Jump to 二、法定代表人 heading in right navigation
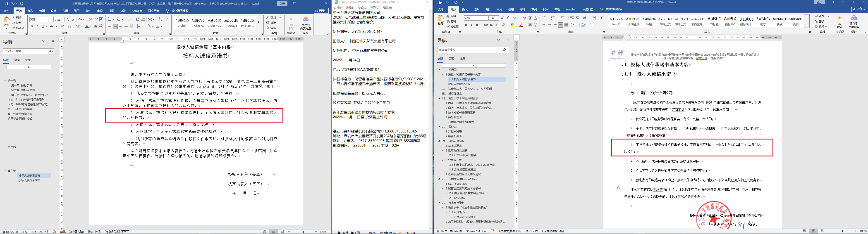This screenshot has height=234, width=868. click(467, 89)
